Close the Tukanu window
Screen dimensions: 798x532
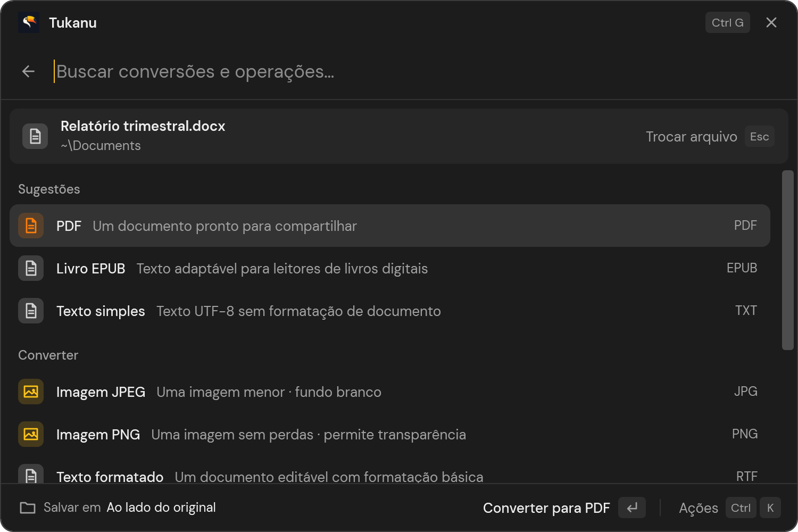[771, 22]
